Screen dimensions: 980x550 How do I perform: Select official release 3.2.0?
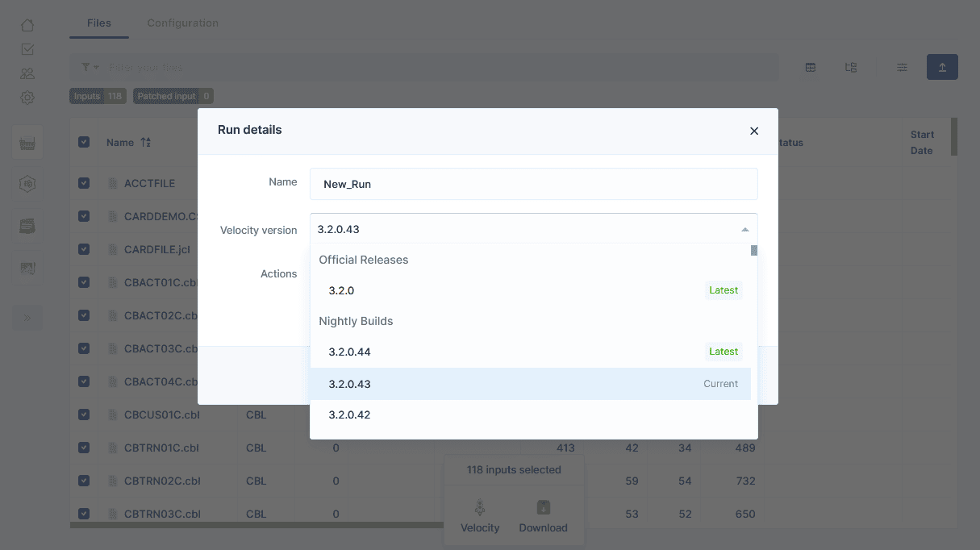[531, 290]
